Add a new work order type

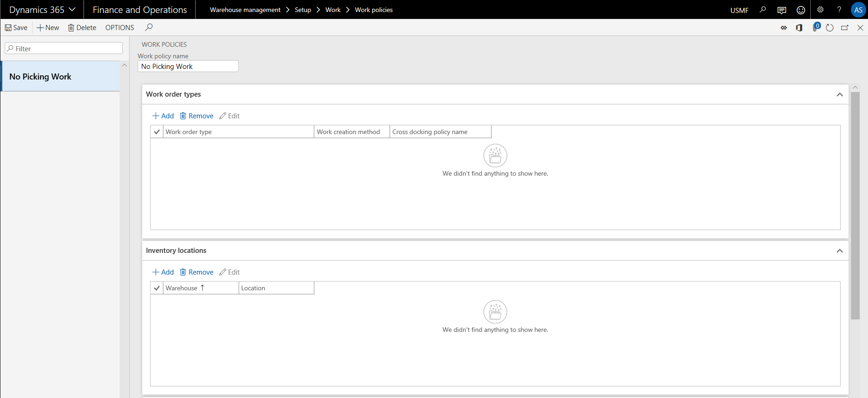click(x=163, y=116)
